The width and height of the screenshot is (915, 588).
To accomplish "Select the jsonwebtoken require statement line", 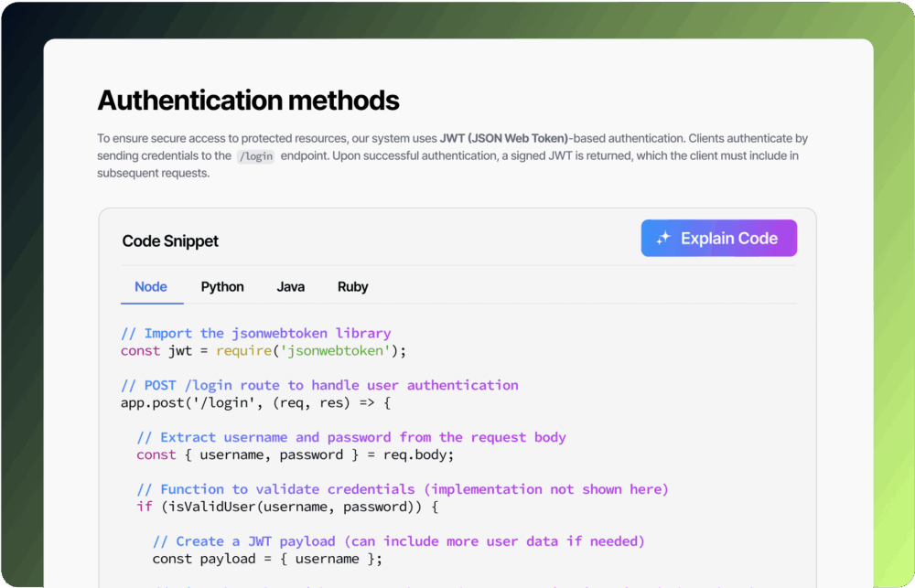I will (263, 350).
